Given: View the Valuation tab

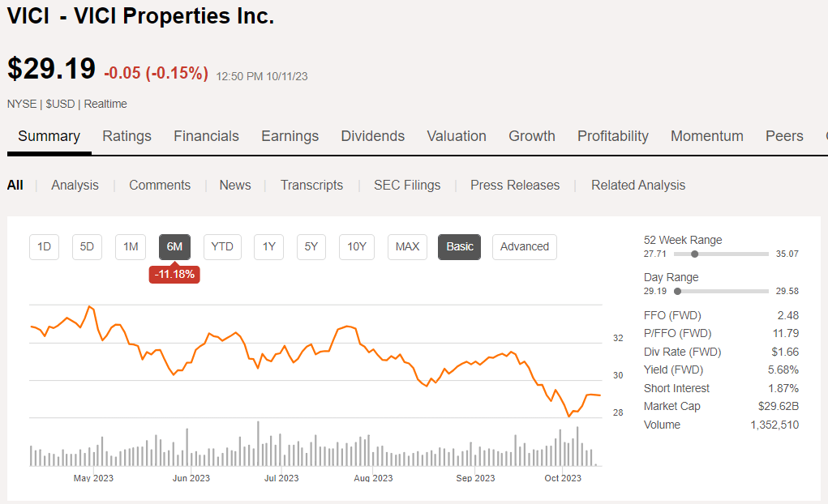Looking at the screenshot, I should 457,136.
